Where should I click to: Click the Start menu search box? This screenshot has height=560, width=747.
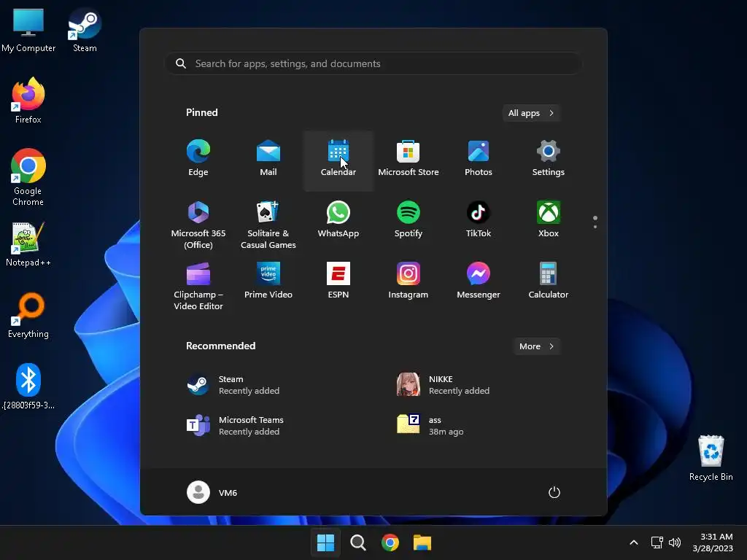point(373,63)
